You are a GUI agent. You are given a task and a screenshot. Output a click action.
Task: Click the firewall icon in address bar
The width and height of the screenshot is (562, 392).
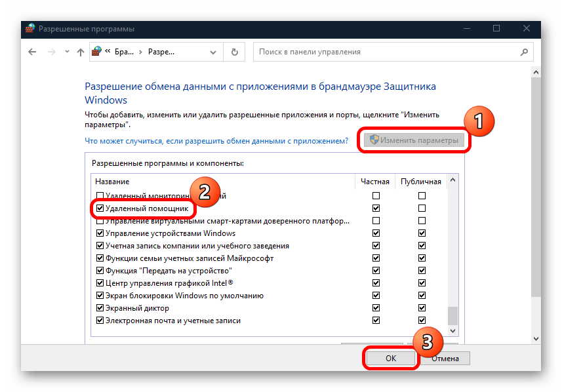96,51
